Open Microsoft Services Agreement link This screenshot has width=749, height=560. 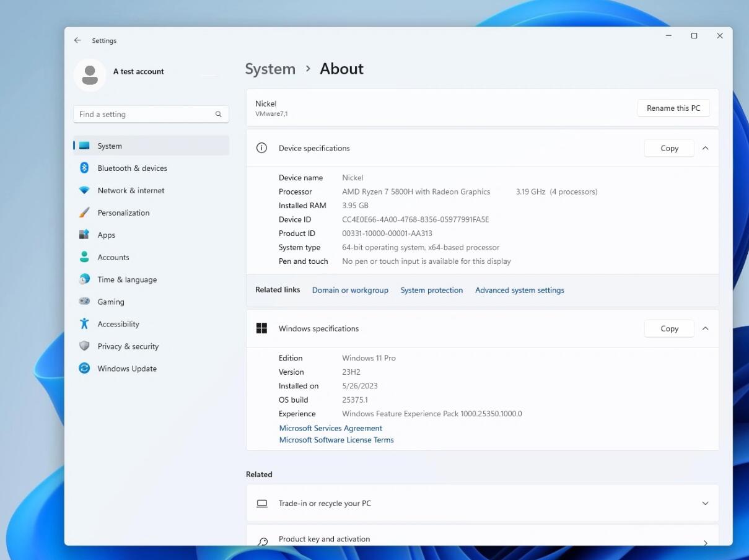[x=331, y=428]
